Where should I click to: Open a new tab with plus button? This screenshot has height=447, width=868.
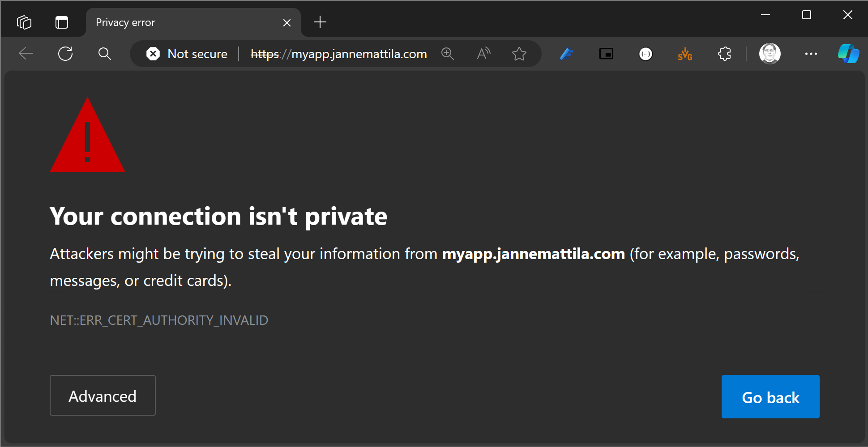tap(320, 22)
